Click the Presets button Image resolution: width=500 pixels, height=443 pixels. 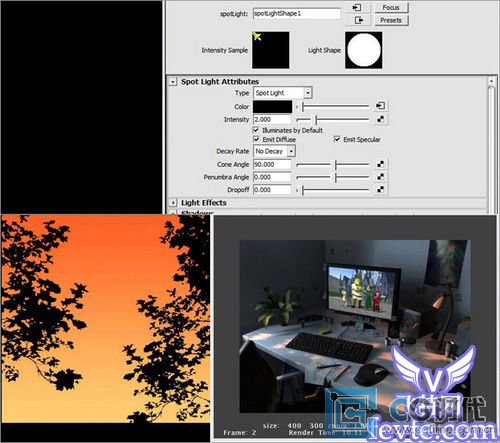point(391,20)
